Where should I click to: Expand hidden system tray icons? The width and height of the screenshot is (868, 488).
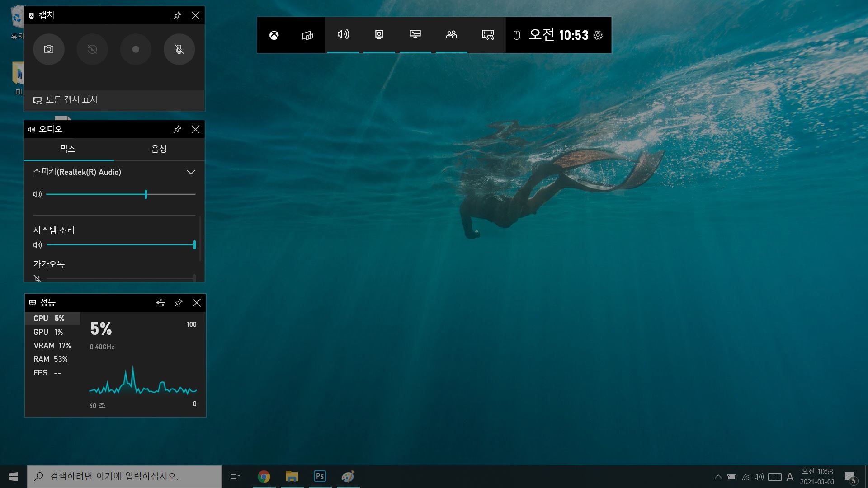click(718, 477)
